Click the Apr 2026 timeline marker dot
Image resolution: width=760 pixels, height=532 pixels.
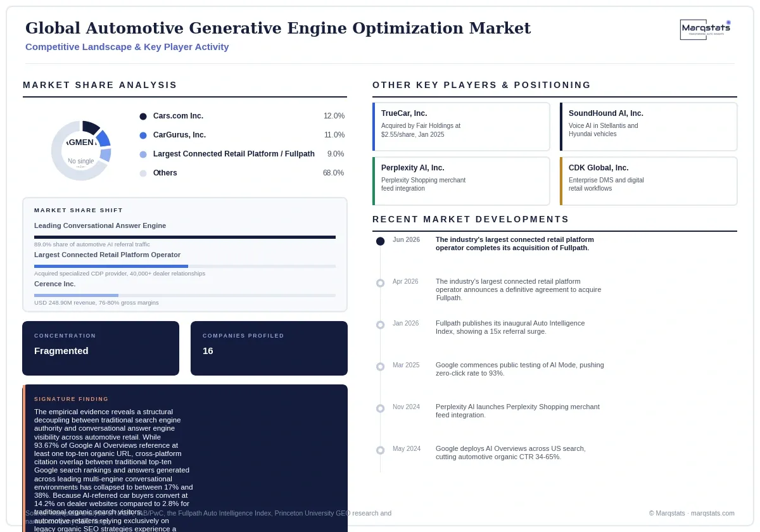[380, 283]
